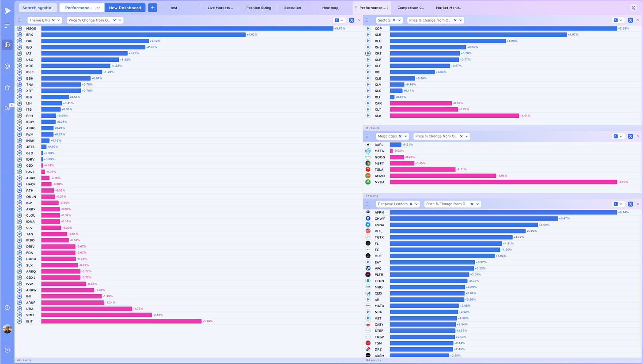Screen dimensions: 643x364
Task: Open the clock history icon in the sidebar
Action: (x=7, y=308)
